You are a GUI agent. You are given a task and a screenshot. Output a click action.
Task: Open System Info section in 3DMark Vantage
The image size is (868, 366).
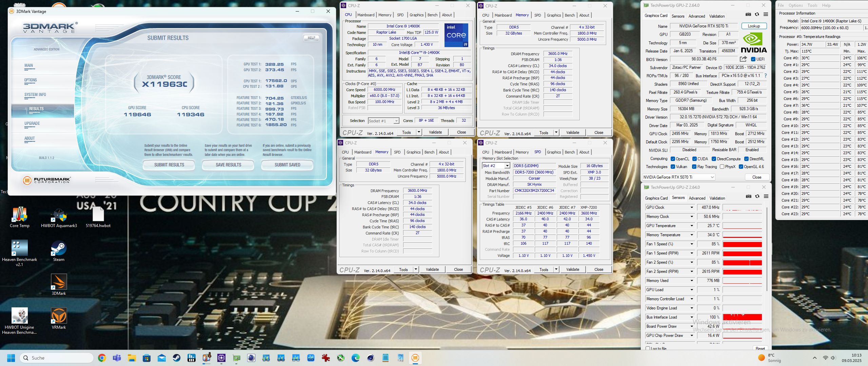pos(35,95)
